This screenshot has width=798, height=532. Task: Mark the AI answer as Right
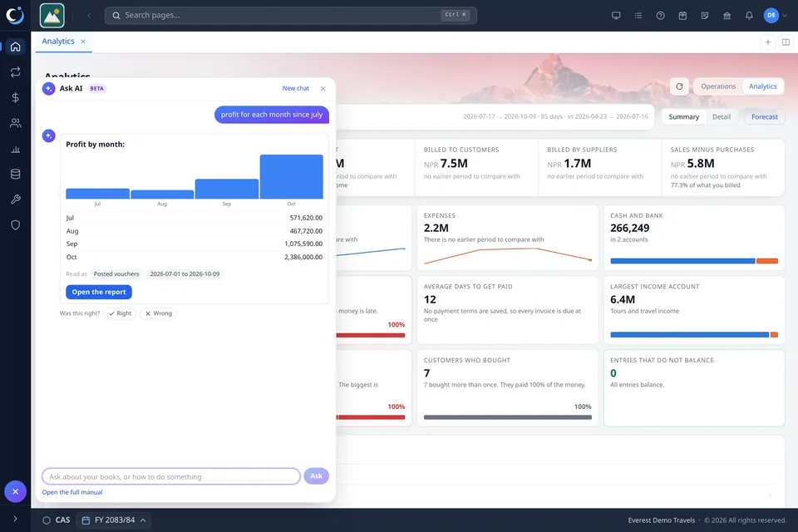tap(120, 313)
